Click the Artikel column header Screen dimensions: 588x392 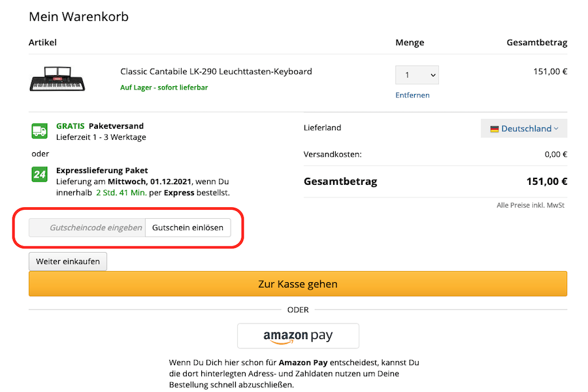(x=41, y=42)
